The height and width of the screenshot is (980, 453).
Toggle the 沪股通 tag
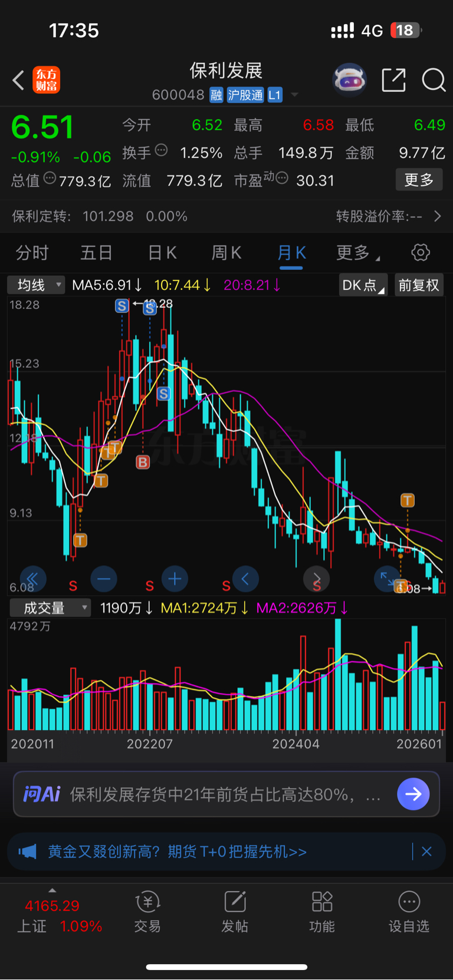pos(245,95)
